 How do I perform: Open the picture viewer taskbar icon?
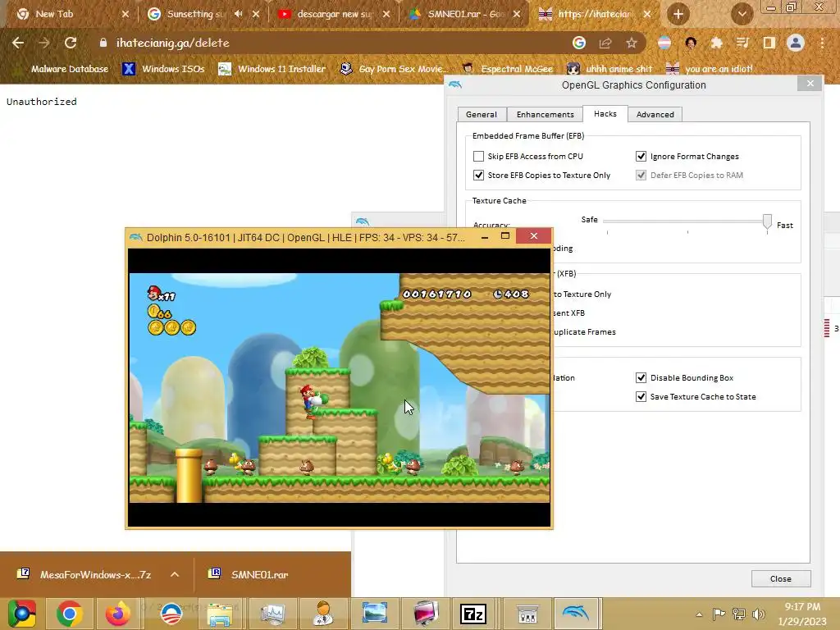pos(374,614)
